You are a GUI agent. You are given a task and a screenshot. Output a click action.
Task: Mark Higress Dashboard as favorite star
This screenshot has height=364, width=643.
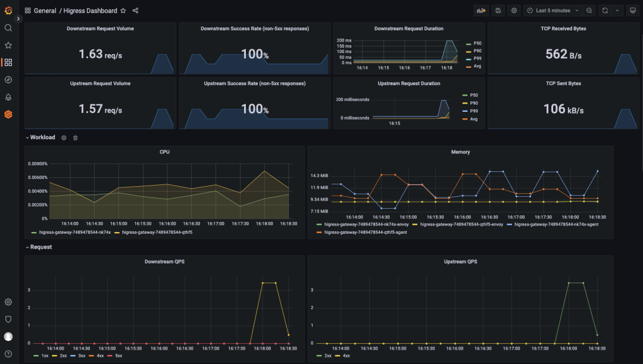click(123, 11)
